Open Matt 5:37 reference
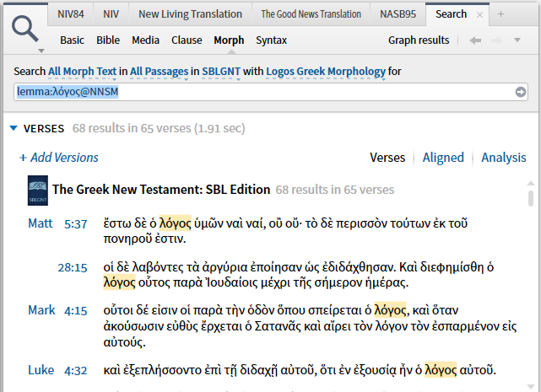The width and height of the screenshot is (541, 392). 57,223
